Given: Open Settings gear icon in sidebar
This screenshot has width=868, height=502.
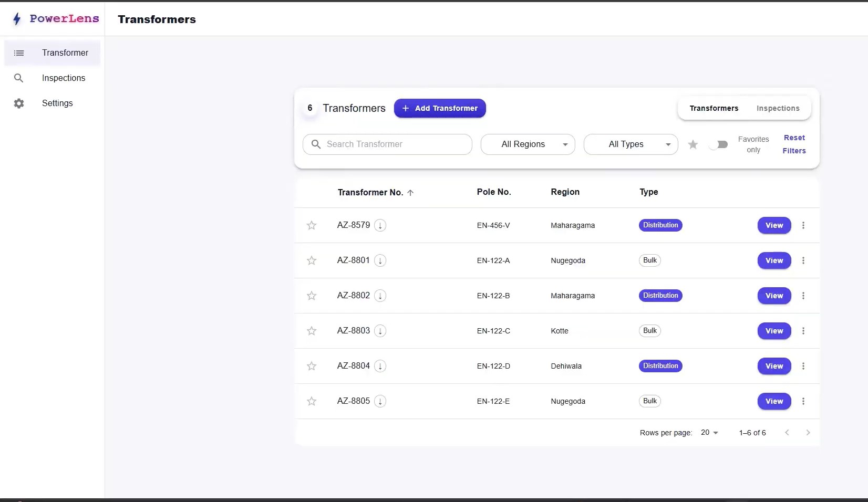Looking at the screenshot, I should (19, 103).
